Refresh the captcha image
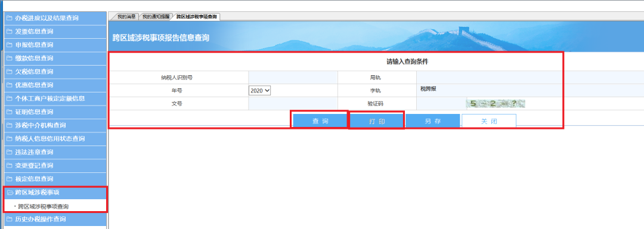This screenshot has width=644, height=229. pyautogui.click(x=496, y=103)
